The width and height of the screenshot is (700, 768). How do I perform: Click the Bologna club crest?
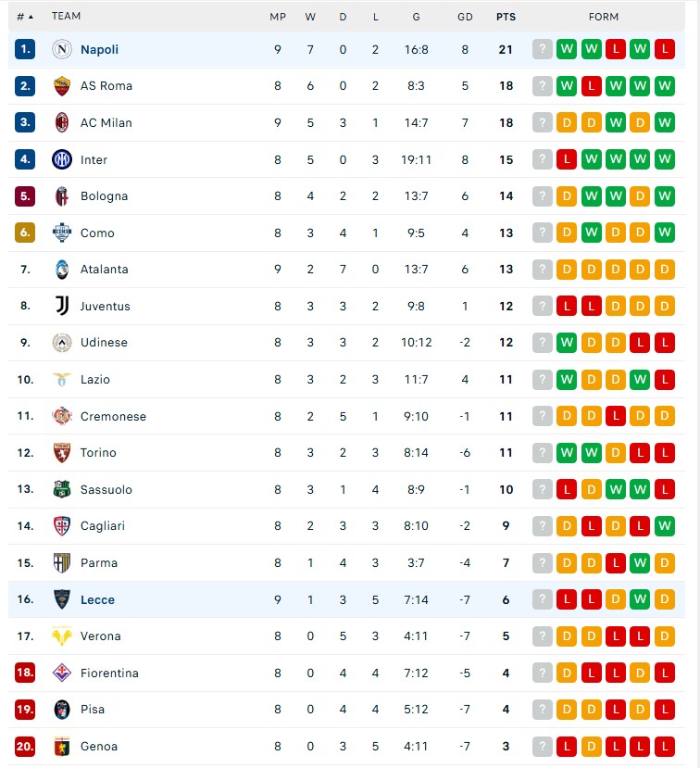pos(62,196)
